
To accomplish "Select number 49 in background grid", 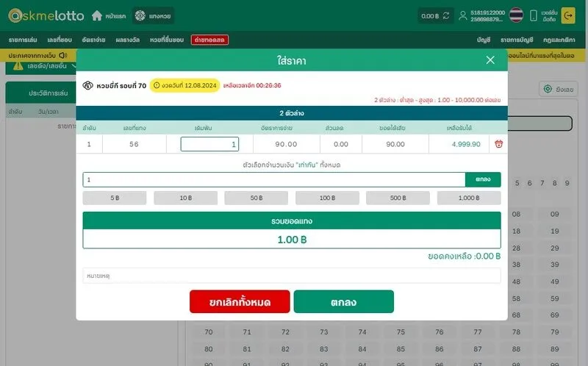I will tap(555, 281).
